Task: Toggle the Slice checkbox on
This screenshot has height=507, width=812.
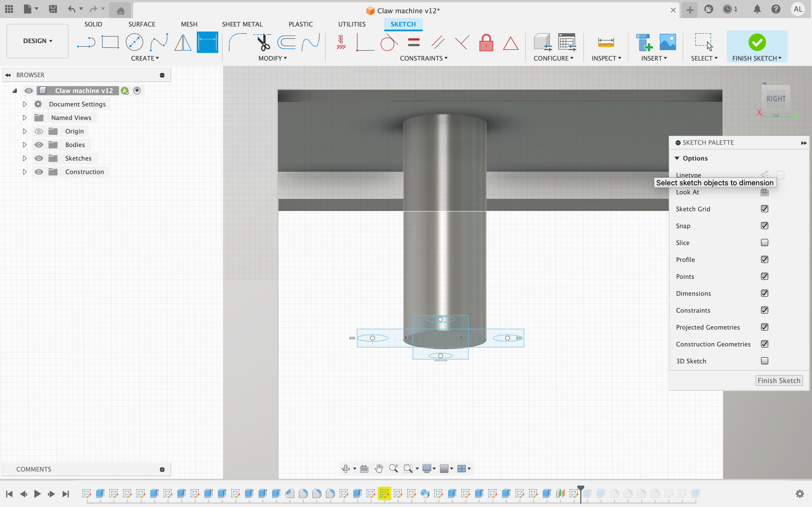Action: tap(765, 243)
